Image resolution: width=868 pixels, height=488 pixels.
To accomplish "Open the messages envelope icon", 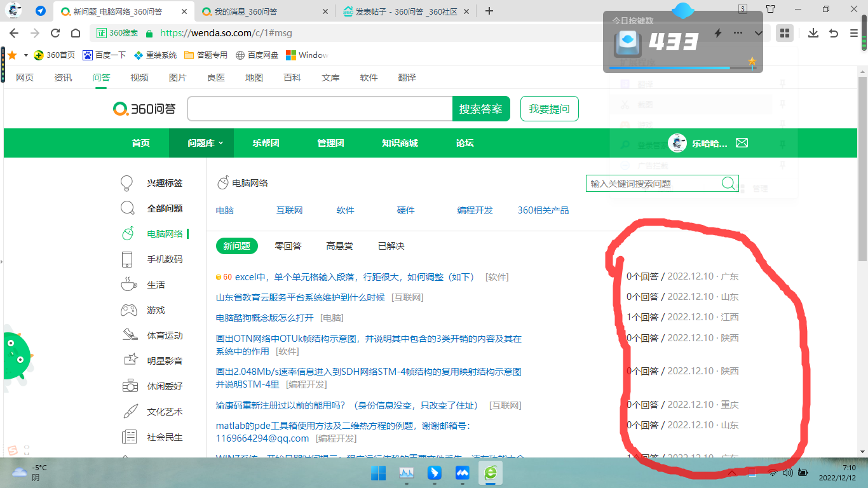I will [742, 143].
